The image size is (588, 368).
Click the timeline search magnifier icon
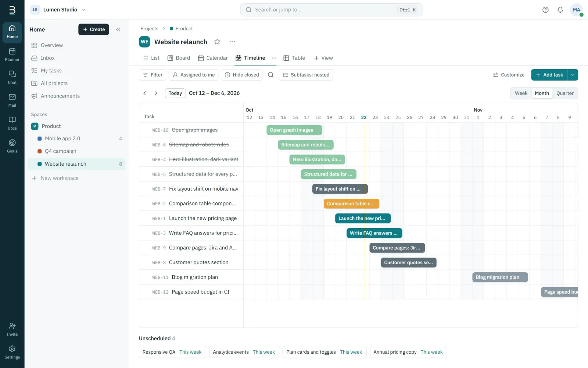pos(271,75)
